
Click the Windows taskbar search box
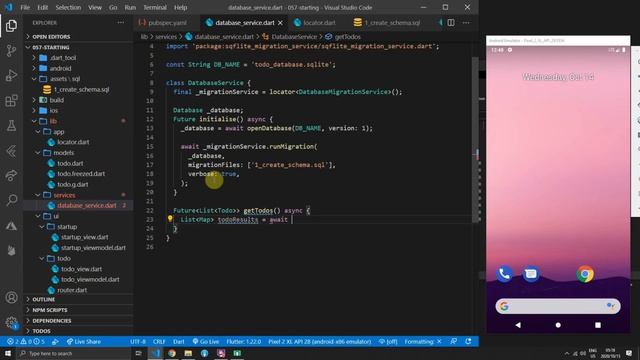(x=73, y=353)
